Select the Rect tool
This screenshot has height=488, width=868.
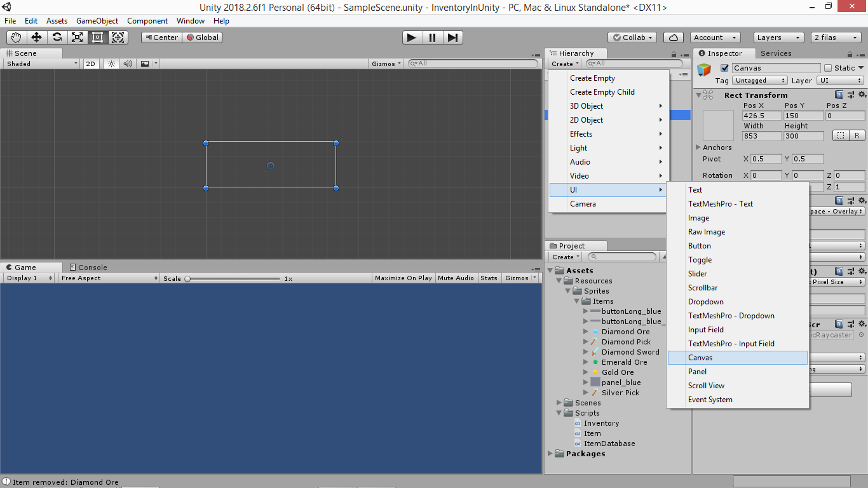tap(98, 37)
